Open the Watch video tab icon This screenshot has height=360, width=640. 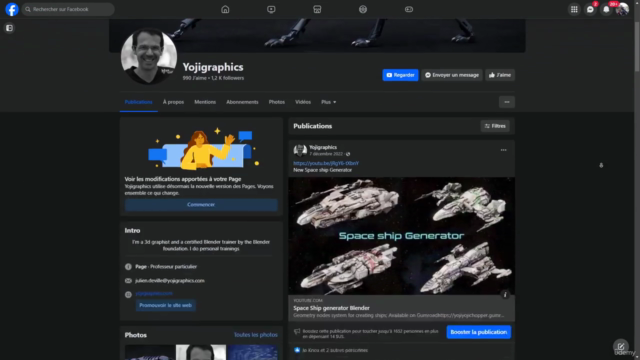coord(271,9)
